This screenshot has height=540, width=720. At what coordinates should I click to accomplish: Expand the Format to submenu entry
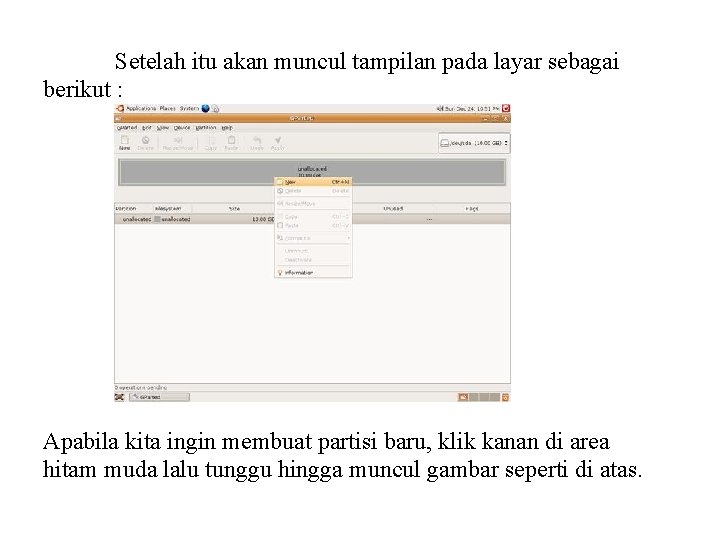coord(313,238)
